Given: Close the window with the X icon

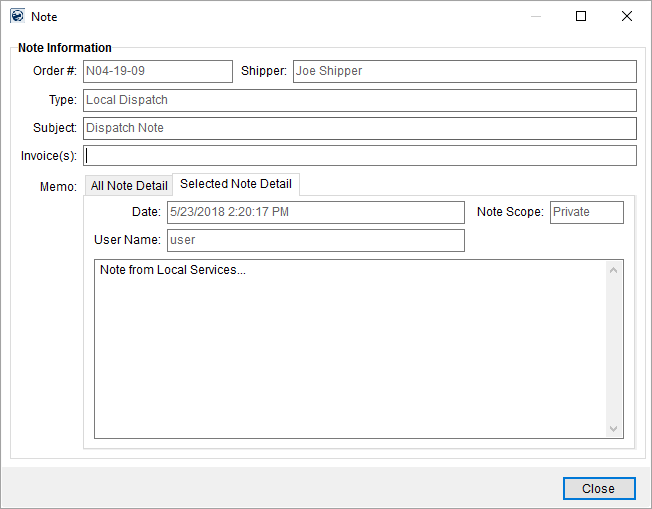Looking at the screenshot, I should (x=627, y=16).
